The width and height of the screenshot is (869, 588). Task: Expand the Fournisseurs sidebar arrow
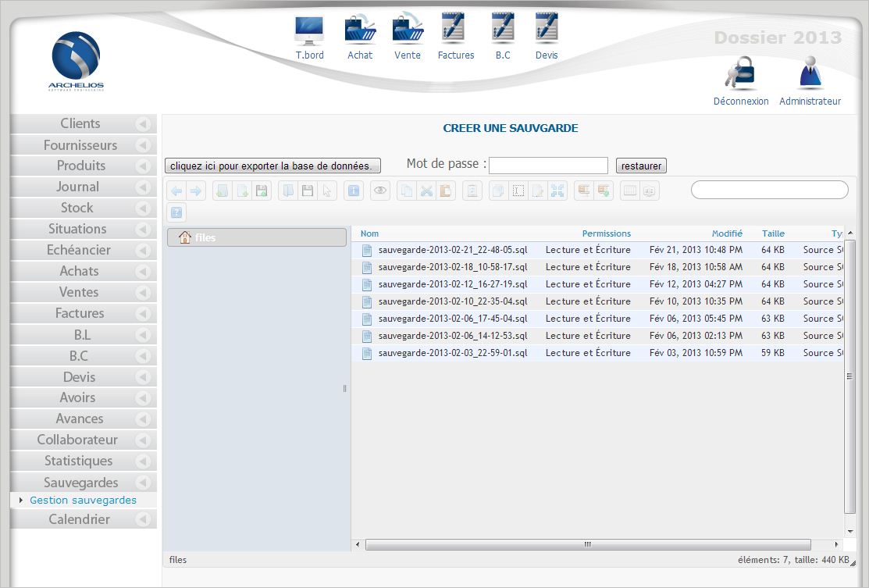click(x=142, y=145)
